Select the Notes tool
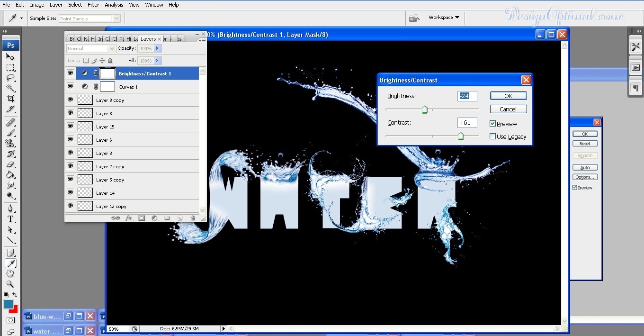The image size is (644, 336). coord(10,253)
